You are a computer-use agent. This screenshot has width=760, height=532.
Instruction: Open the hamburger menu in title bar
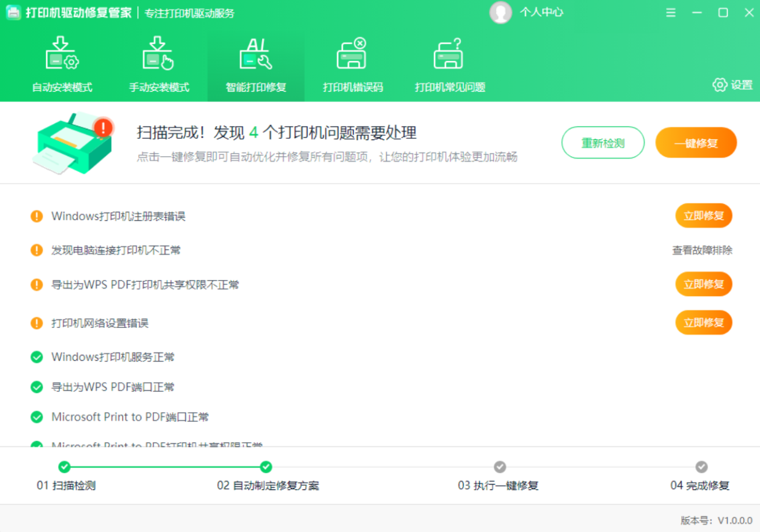[671, 12]
